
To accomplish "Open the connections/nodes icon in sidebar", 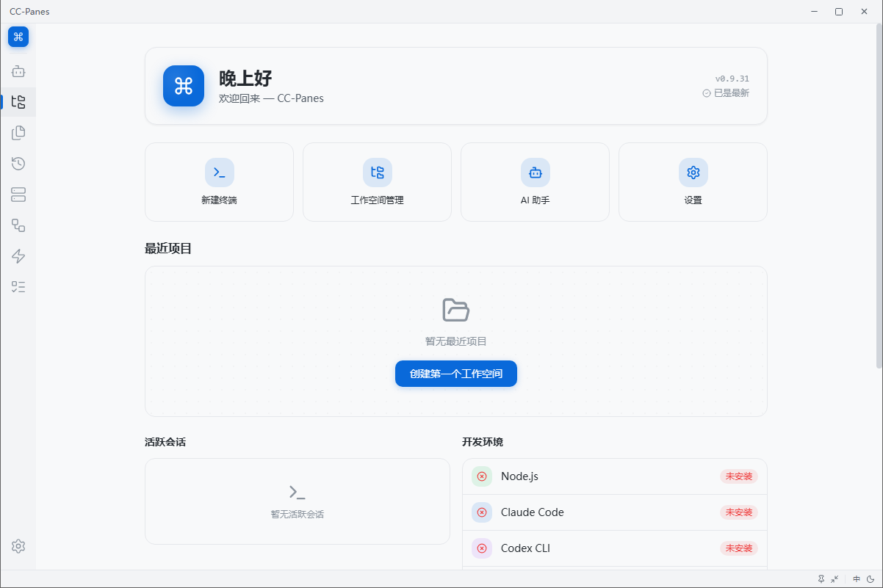I will pos(18,225).
